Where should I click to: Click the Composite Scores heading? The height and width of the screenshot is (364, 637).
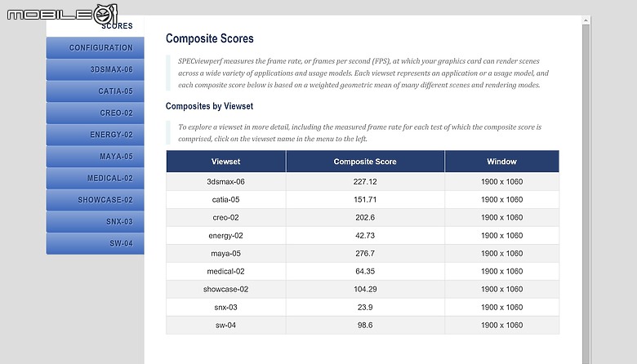(210, 38)
